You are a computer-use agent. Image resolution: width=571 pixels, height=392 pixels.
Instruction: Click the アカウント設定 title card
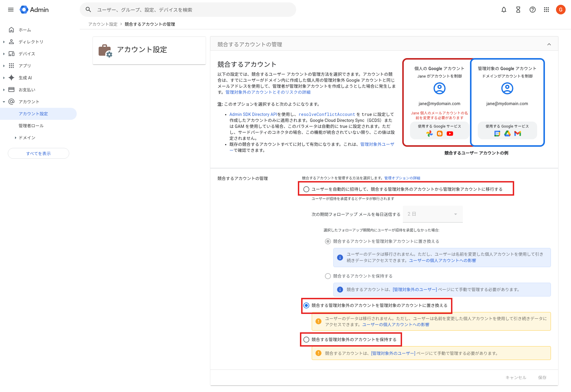point(149,50)
